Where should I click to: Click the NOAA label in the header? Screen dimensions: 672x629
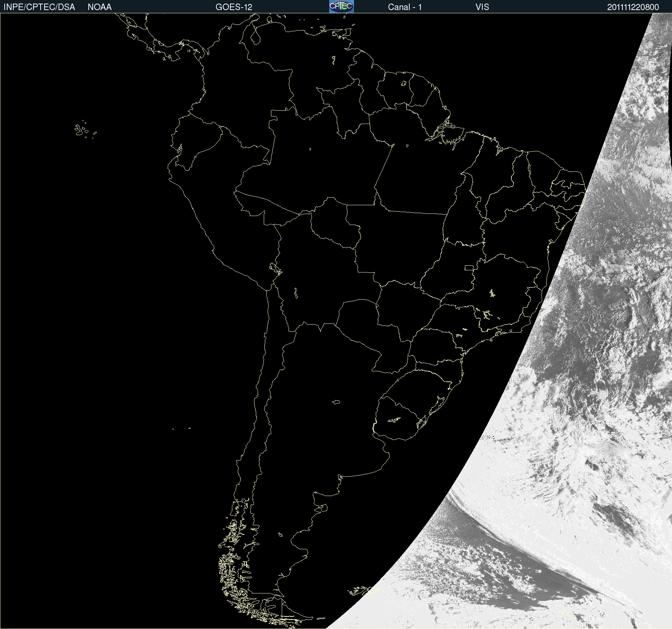[100, 7]
